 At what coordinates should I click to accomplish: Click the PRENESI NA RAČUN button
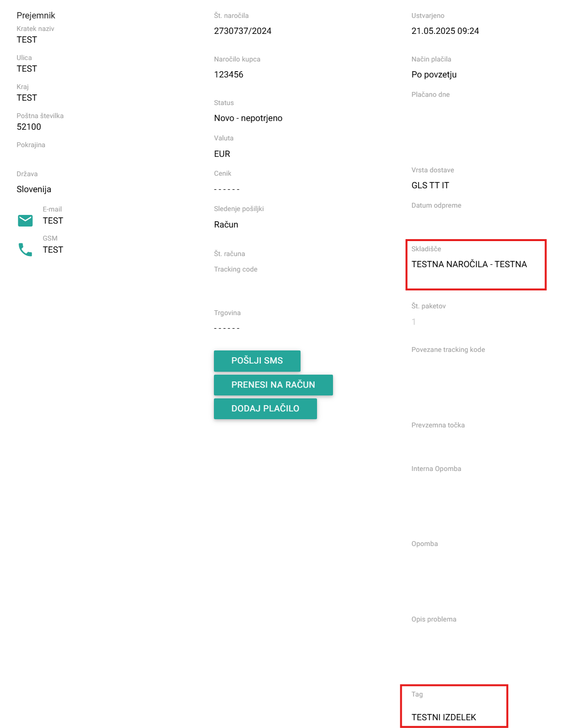[273, 385]
